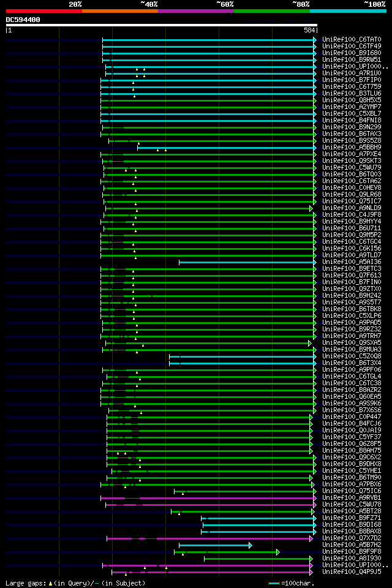Select the UniRef100_A9S5T7 label
This screenshot has width=392, height=588.
click(352, 303)
